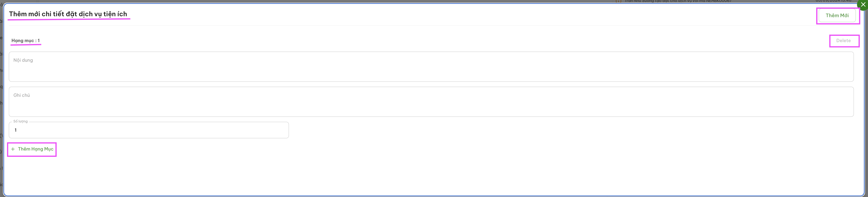868x197 pixels.
Task: Click the plus icon beside Thêm Hạng Mục
Action: (x=13, y=149)
